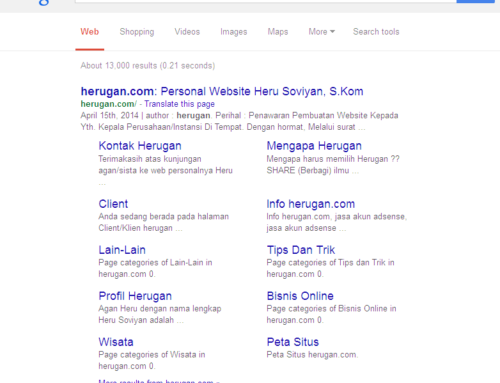Click 'Peta Situs herugan.com.' description
This screenshot has width=500, height=383.
(312, 354)
